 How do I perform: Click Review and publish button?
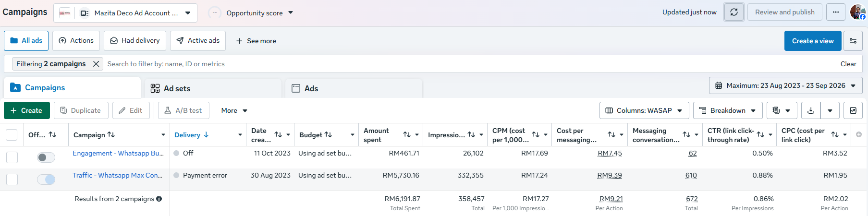[785, 12]
